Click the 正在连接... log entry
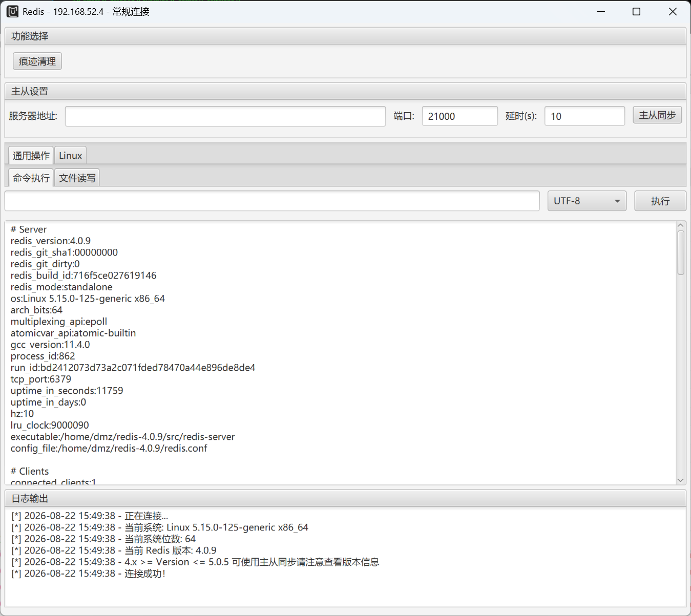 click(x=90, y=516)
